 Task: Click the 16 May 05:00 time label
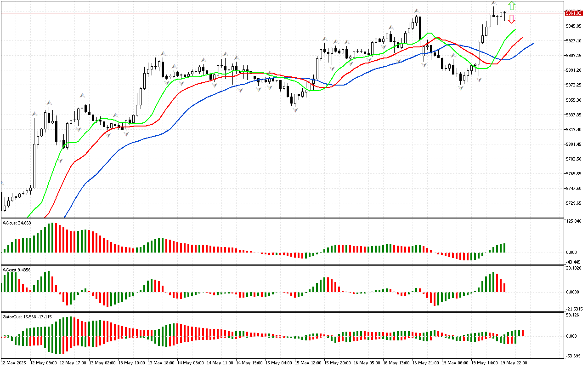(x=367, y=362)
